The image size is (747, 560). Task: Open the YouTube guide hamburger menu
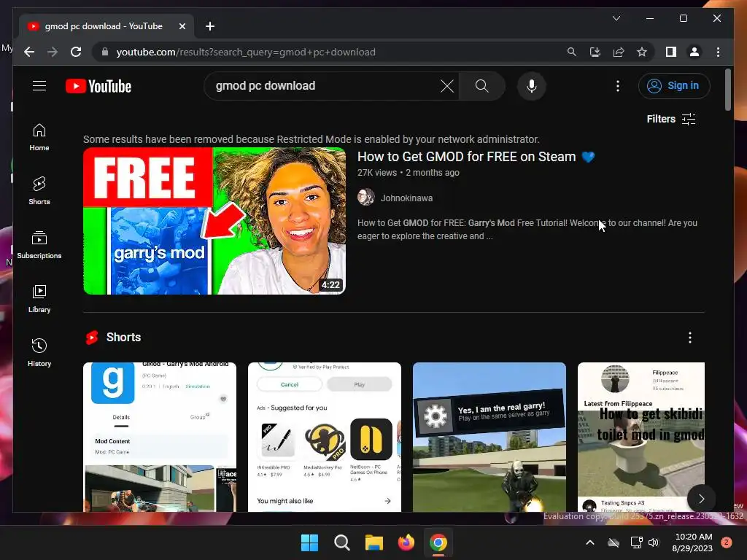[39, 86]
